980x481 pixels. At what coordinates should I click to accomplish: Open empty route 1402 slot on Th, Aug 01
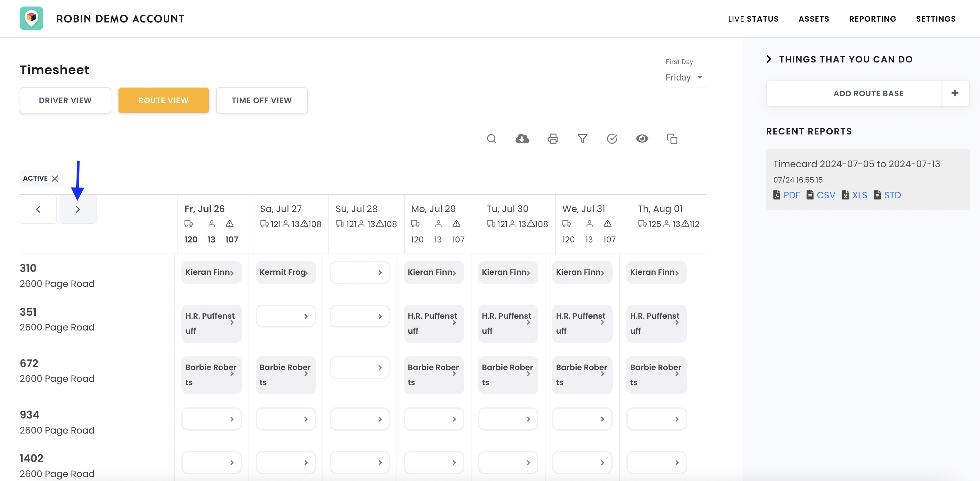(656, 462)
